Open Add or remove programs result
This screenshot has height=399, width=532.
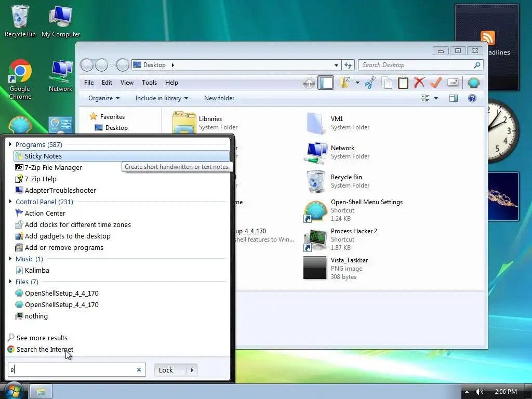pyautogui.click(x=59, y=248)
